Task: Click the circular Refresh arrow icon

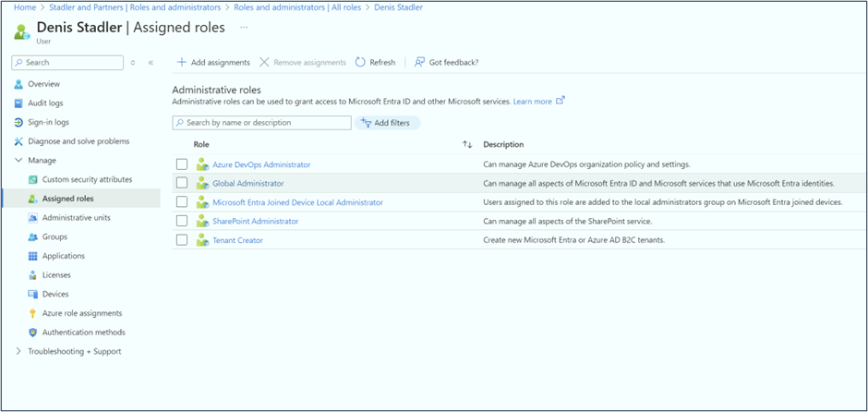Action: click(x=360, y=62)
